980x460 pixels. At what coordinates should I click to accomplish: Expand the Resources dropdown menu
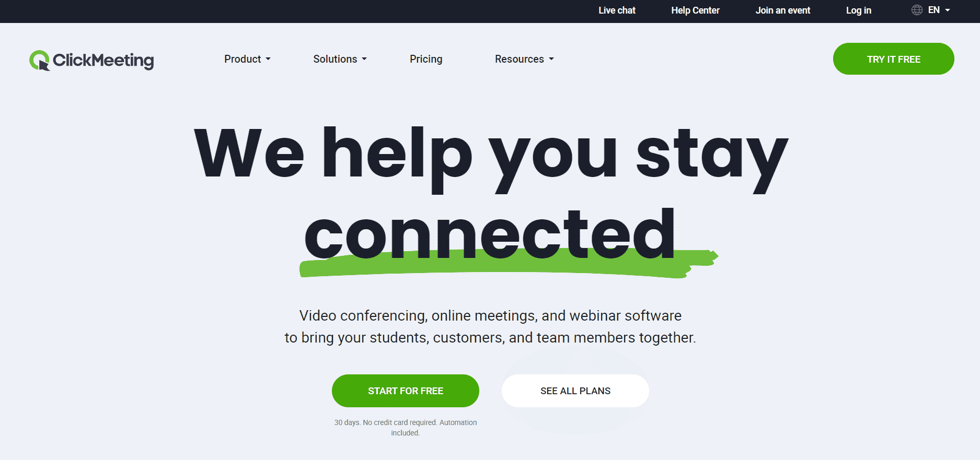coord(524,59)
